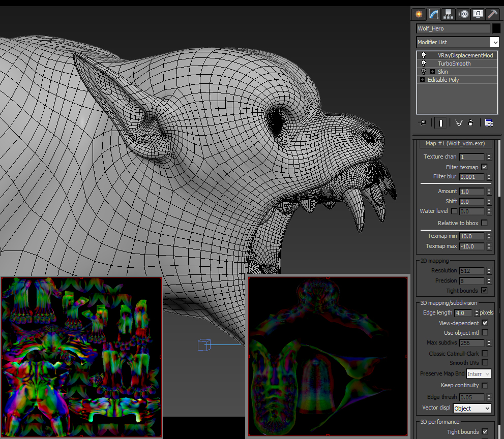Click the Texture chan spinner arrows
Image resolution: width=504 pixels, height=439 pixels.
[x=489, y=156]
